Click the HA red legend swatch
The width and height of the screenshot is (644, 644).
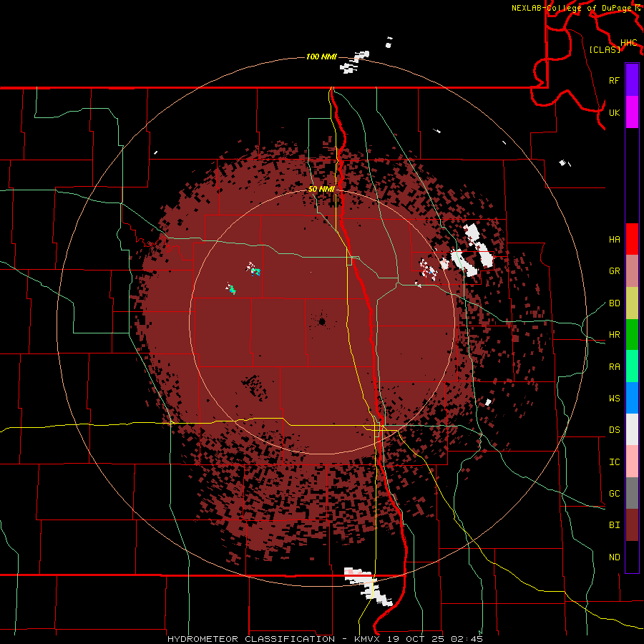632,239
